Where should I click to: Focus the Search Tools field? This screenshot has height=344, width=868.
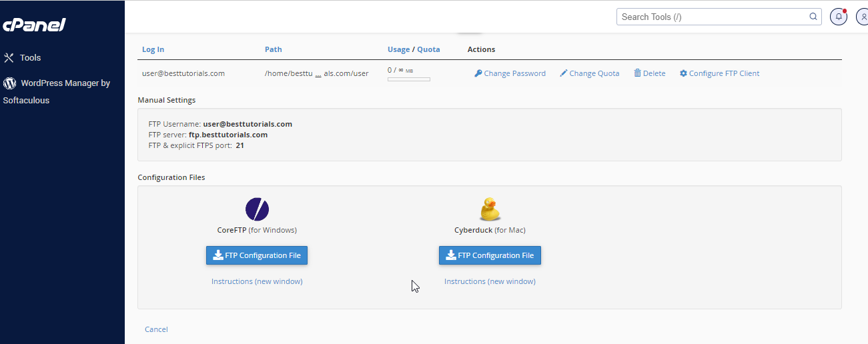click(719, 17)
